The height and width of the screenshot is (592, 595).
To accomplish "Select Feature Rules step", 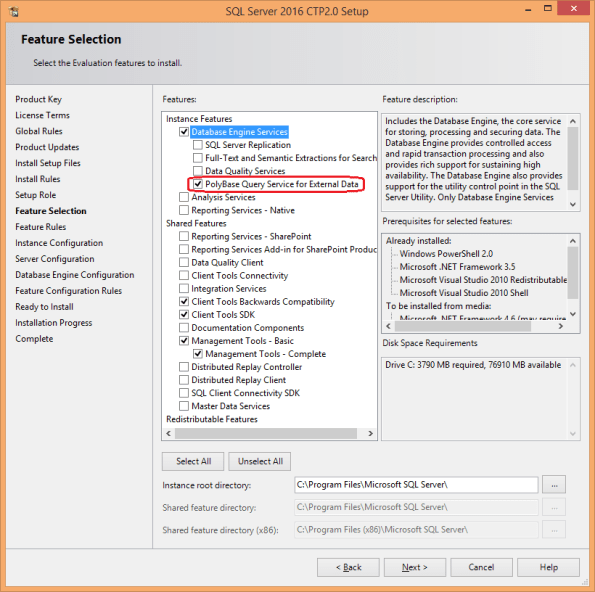I will click(41, 227).
